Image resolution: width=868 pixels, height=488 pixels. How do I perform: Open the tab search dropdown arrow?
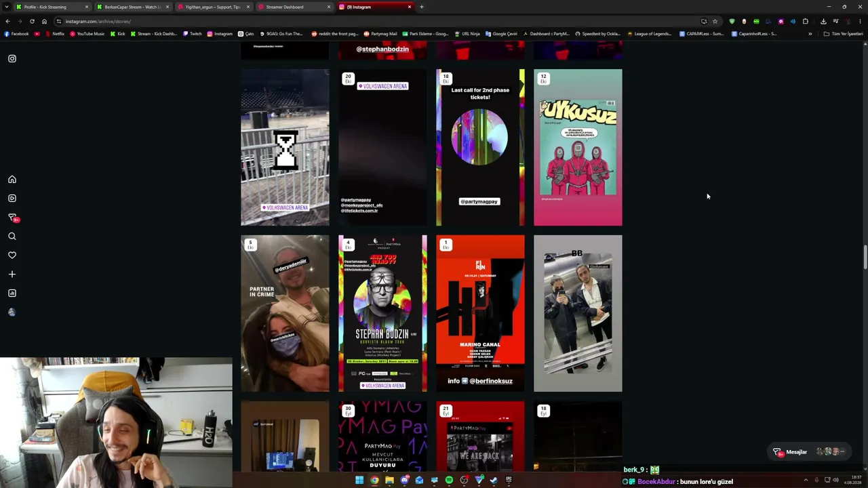click(x=7, y=7)
